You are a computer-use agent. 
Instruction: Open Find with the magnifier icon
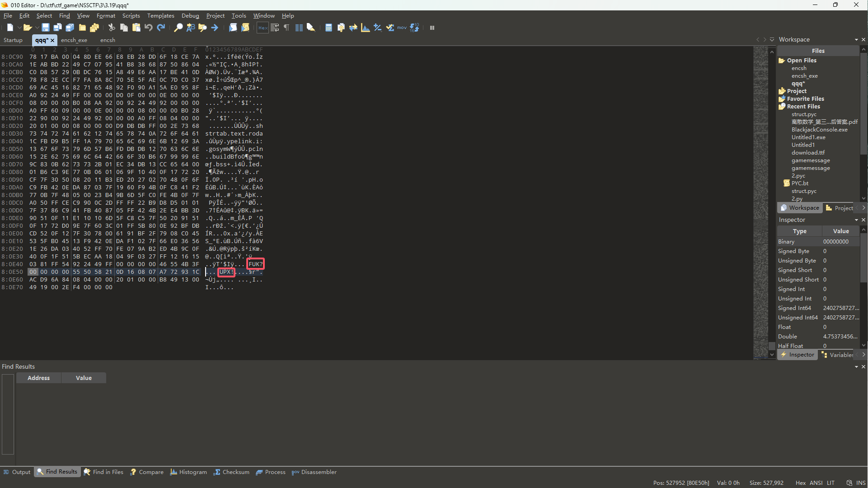[178, 28]
